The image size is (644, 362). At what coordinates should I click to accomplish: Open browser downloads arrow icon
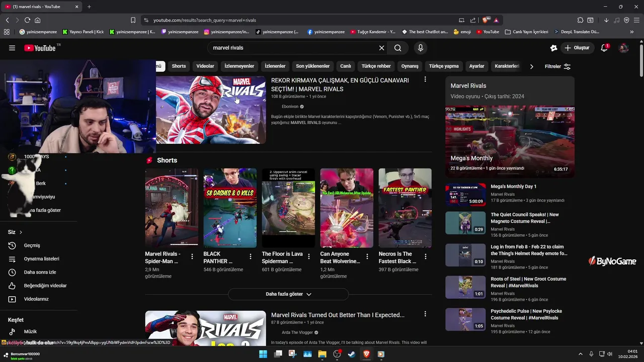click(606, 20)
